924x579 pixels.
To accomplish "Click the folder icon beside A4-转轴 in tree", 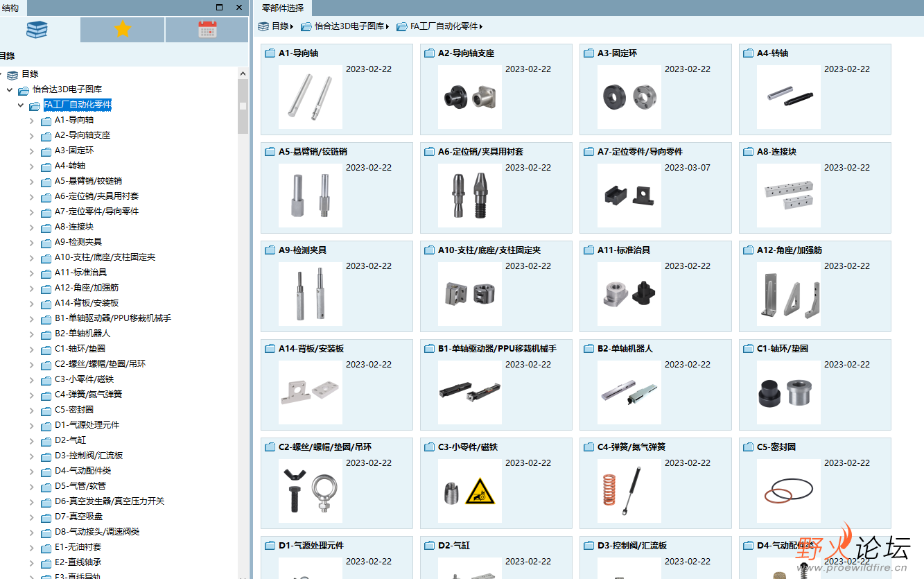I will point(46,166).
